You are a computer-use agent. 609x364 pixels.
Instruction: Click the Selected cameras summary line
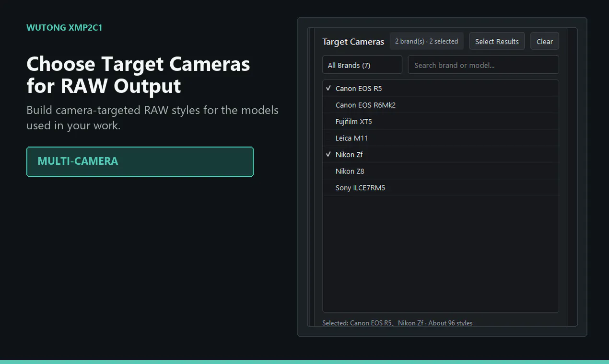(398, 323)
